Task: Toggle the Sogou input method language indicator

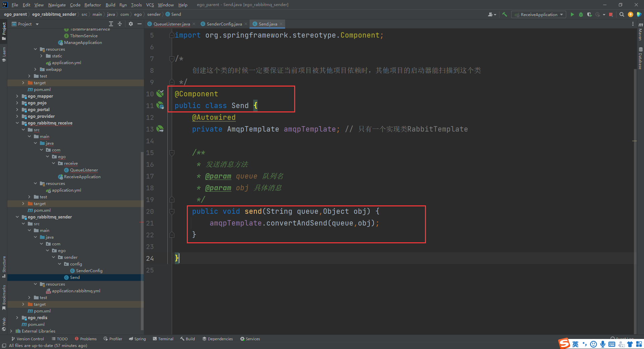Action: click(576, 344)
